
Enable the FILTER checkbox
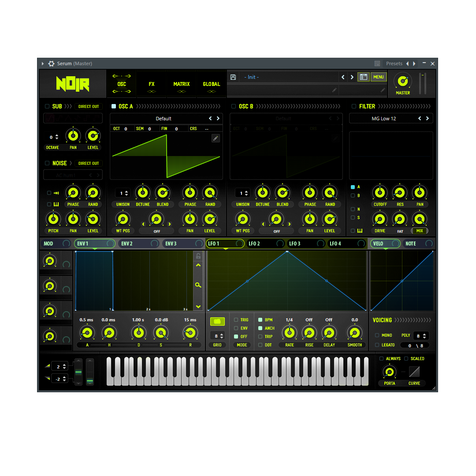pyautogui.click(x=354, y=106)
